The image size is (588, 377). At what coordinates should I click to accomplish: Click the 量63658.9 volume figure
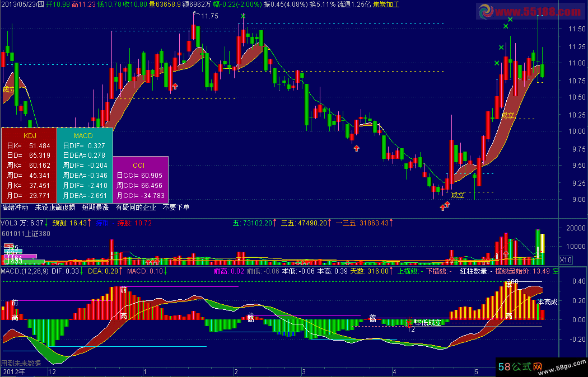165,4
